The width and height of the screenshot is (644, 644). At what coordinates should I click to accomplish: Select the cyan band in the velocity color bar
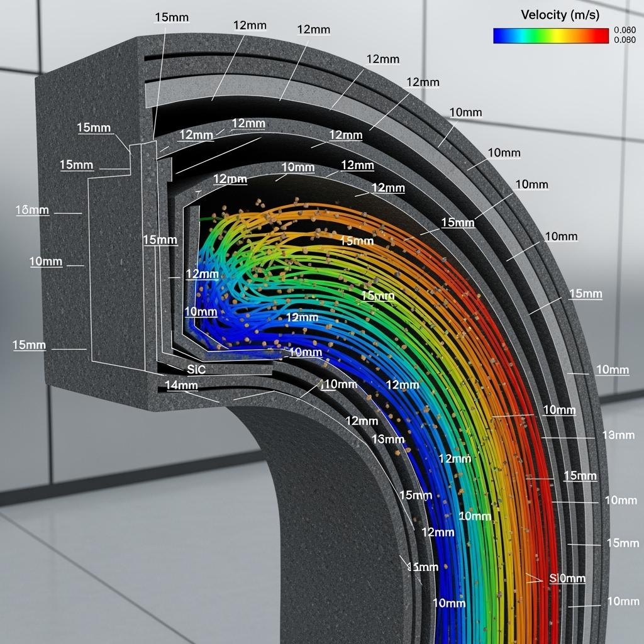523,36
